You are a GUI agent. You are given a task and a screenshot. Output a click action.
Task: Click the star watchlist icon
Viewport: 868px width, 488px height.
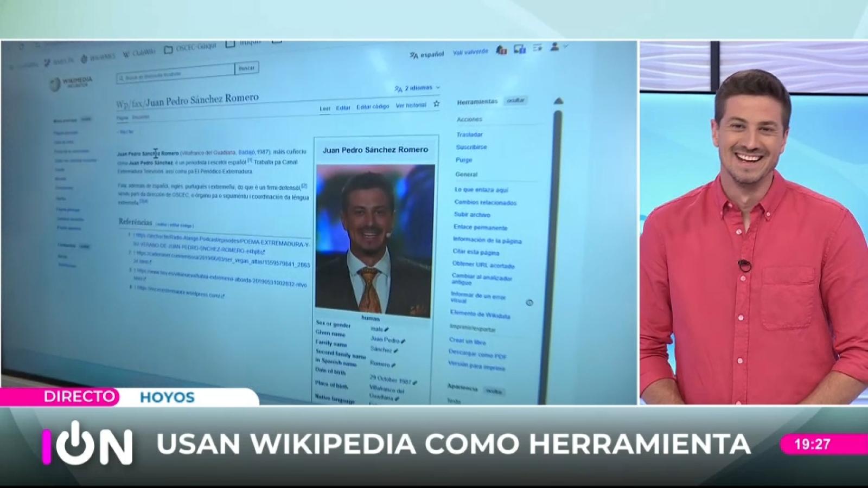[436, 104]
